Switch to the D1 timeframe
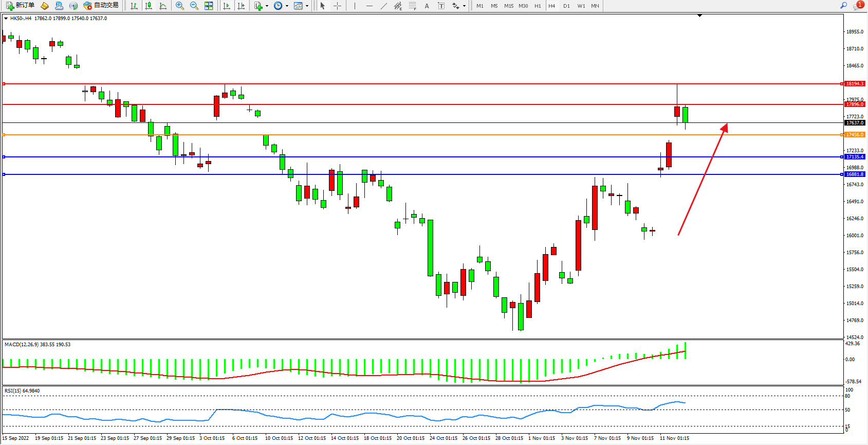Screen dimensions: 868x445 [x=566, y=6]
